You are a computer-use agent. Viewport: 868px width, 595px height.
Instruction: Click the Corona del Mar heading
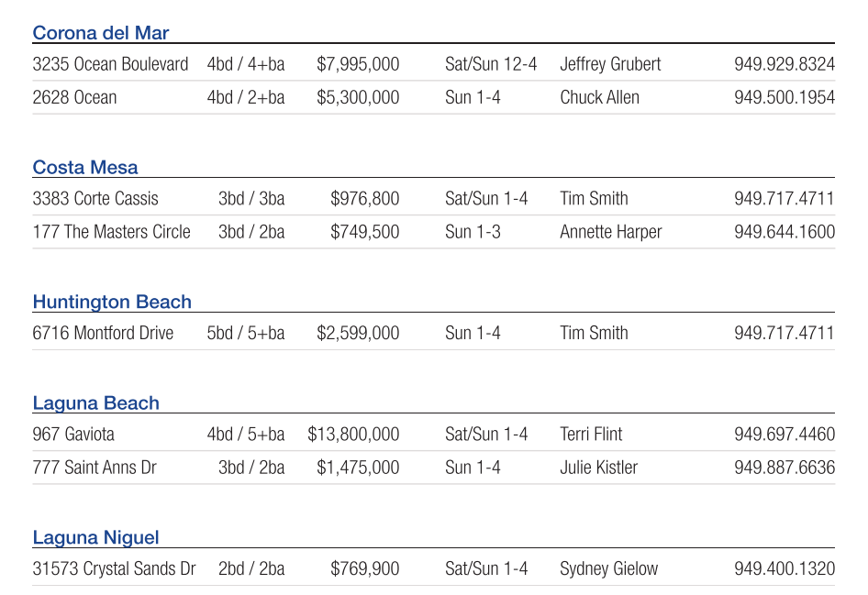[101, 33]
